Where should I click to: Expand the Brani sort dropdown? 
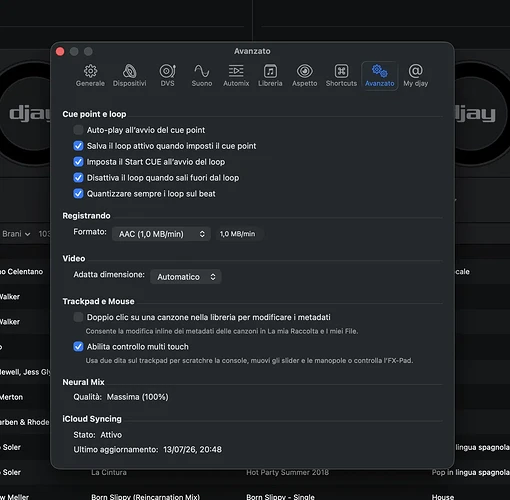click(16, 234)
